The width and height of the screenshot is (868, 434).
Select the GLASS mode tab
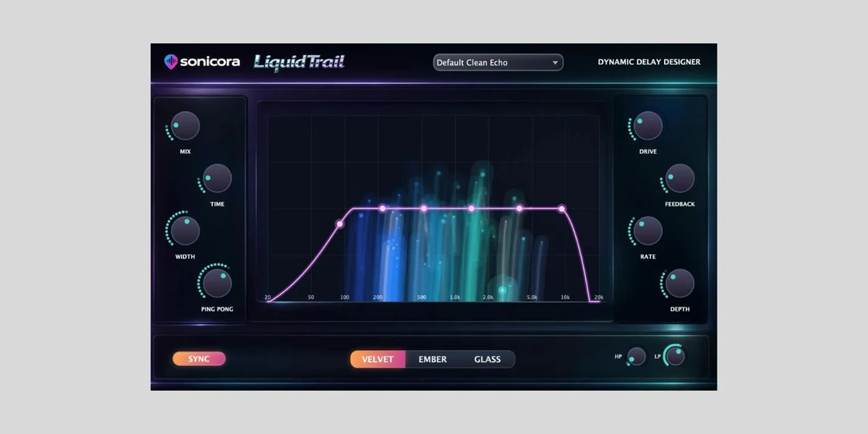pyautogui.click(x=488, y=359)
